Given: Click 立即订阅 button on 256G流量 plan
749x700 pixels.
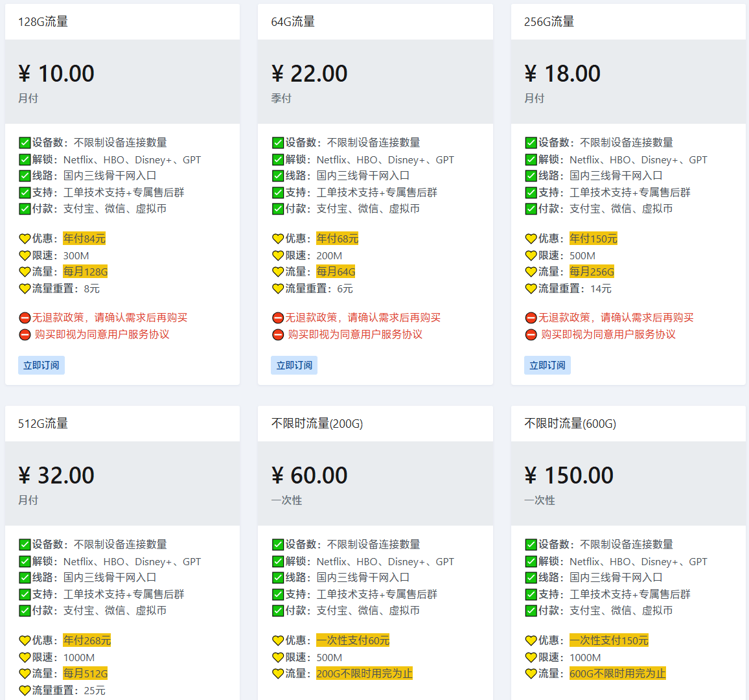Looking at the screenshot, I should [547, 365].
